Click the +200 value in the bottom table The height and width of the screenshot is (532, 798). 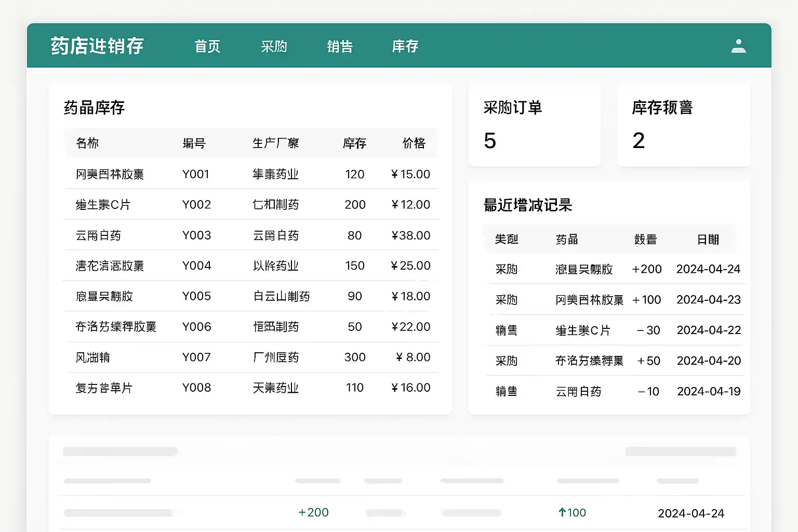(x=313, y=513)
